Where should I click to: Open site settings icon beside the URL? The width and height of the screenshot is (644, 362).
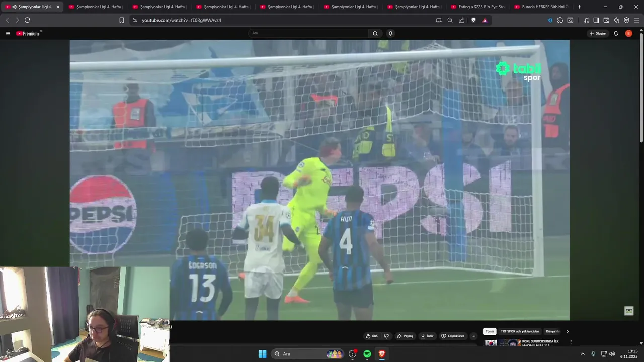pyautogui.click(x=134, y=20)
